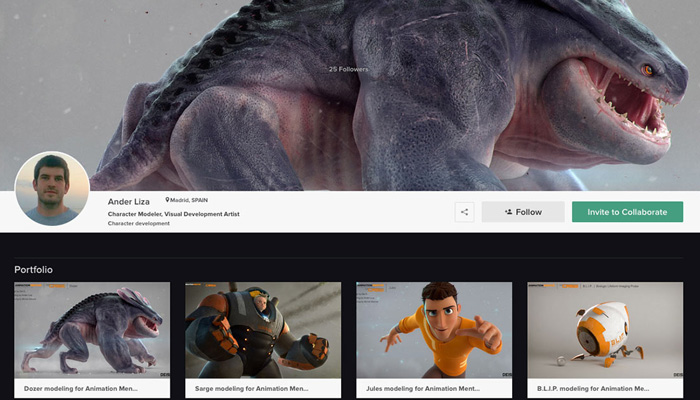Image resolution: width=700 pixels, height=400 pixels.
Task: Click the Madrid, SPAIN location text
Action: click(190, 200)
